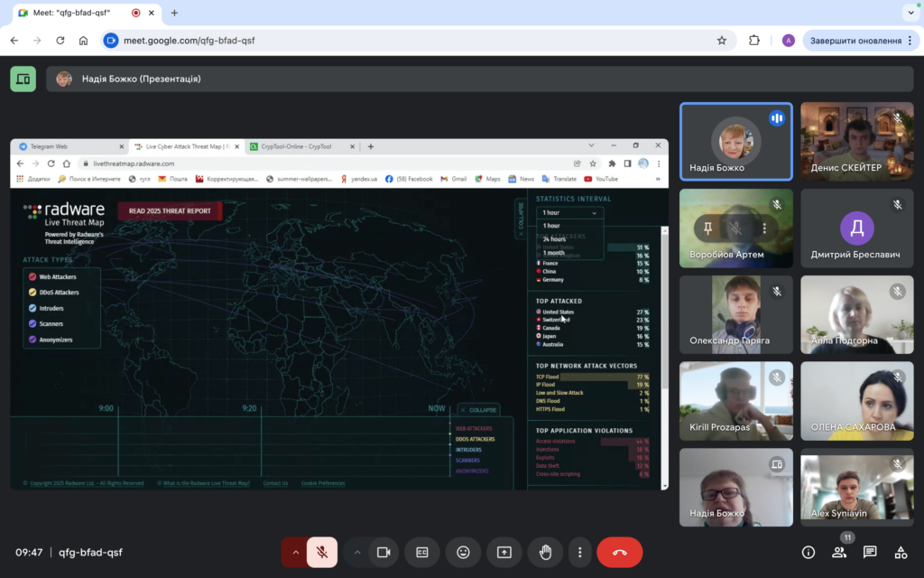Switch to the CrypTool-Online tab in the presentation
Image resolution: width=924 pixels, height=578 pixels.
pos(302,146)
